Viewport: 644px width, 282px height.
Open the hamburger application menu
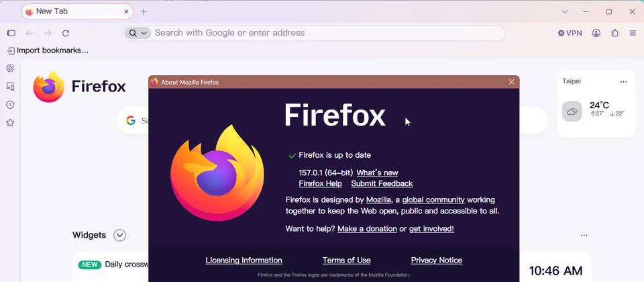633,34
